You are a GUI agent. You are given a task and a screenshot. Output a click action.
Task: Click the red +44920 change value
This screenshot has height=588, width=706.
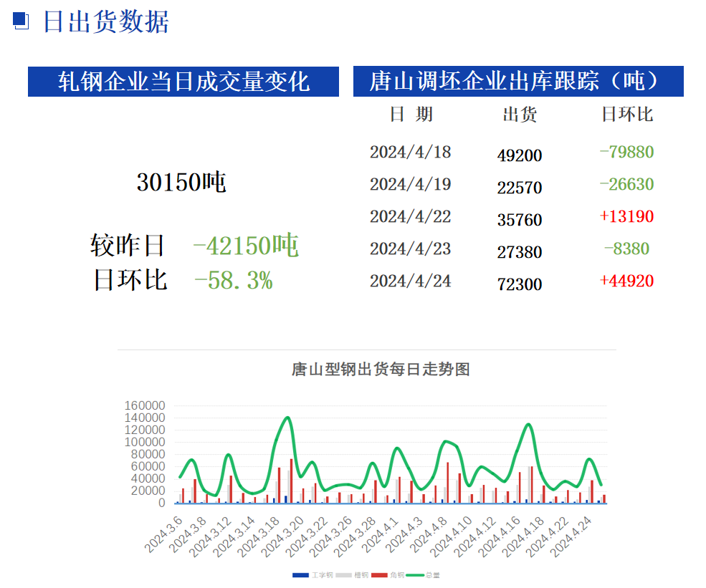coord(626,281)
